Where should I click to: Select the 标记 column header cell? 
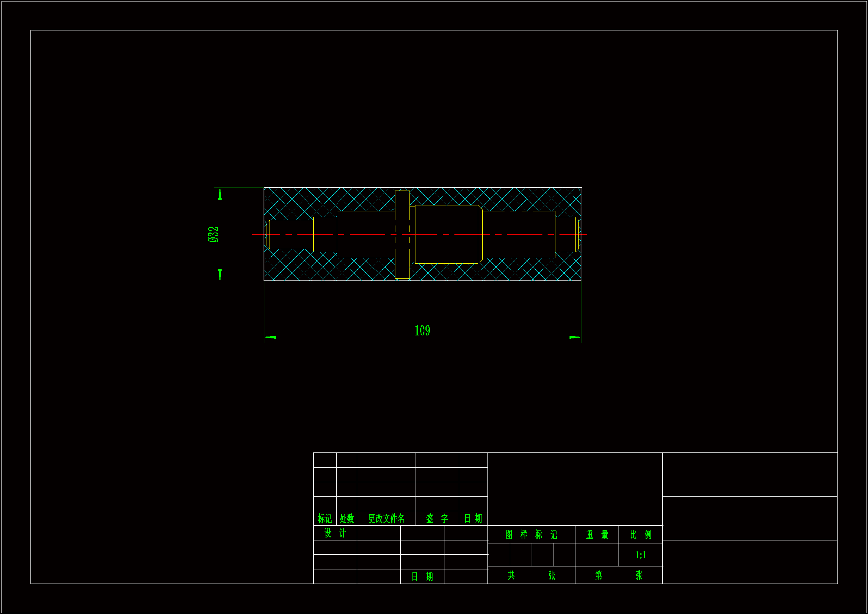tap(325, 518)
